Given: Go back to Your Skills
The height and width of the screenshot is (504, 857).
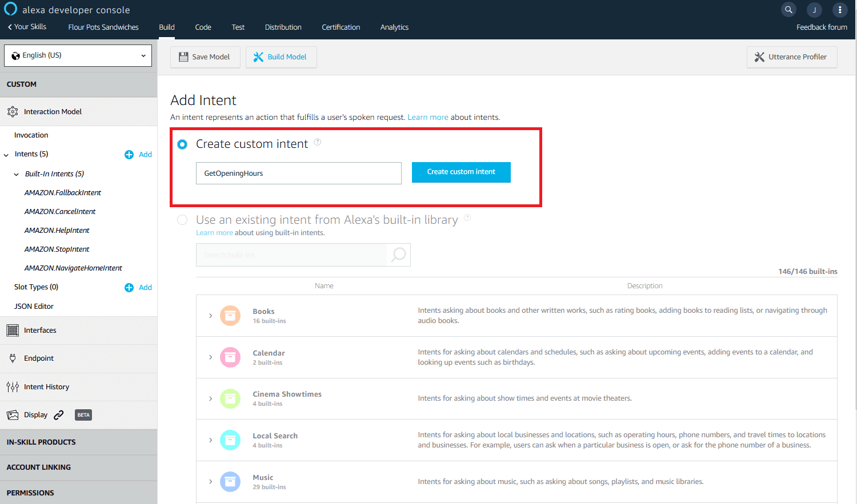Looking at the screenshot, I should pyautogui.click(x=27, y=27).
